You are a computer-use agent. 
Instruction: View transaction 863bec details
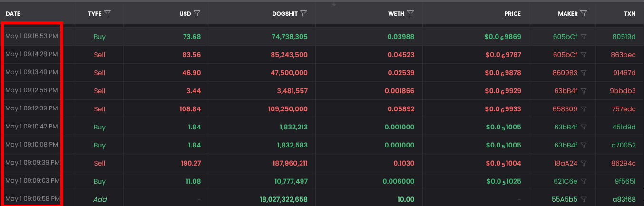point(624,55)
